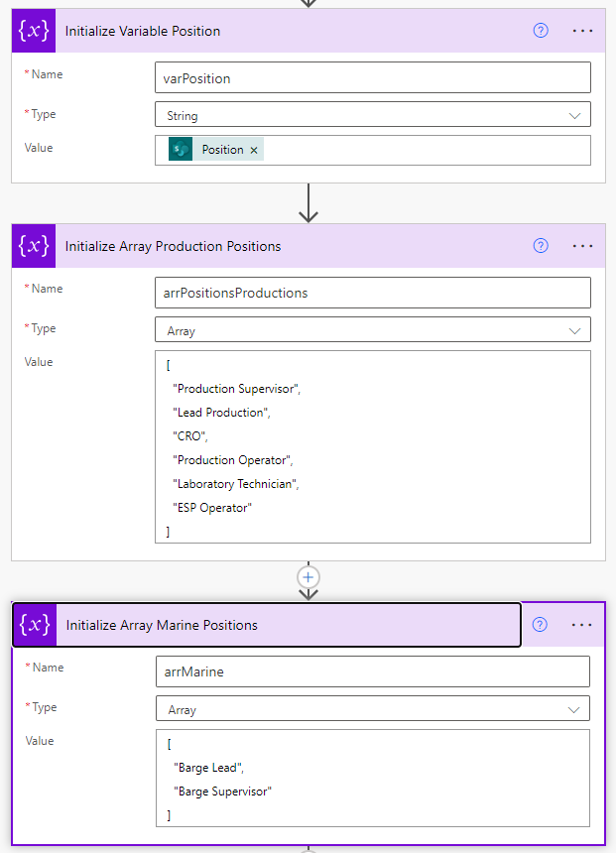Click the {x} icon on Initialize Array Production Positions
The image size is (616, 853).
tap(33, 245)
